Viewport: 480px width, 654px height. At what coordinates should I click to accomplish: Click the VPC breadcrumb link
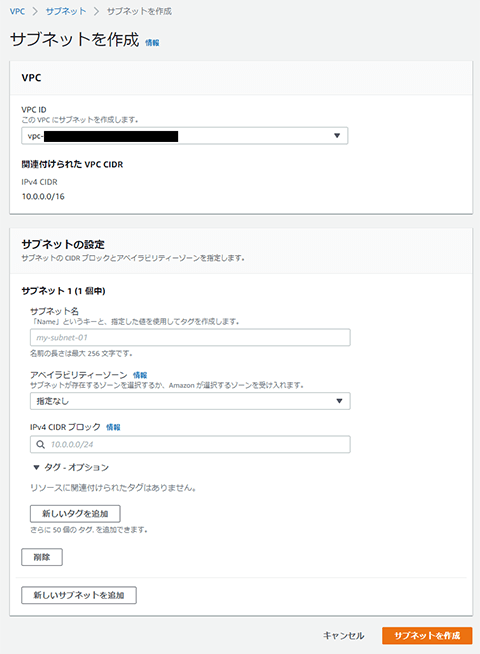click(18, 11)
